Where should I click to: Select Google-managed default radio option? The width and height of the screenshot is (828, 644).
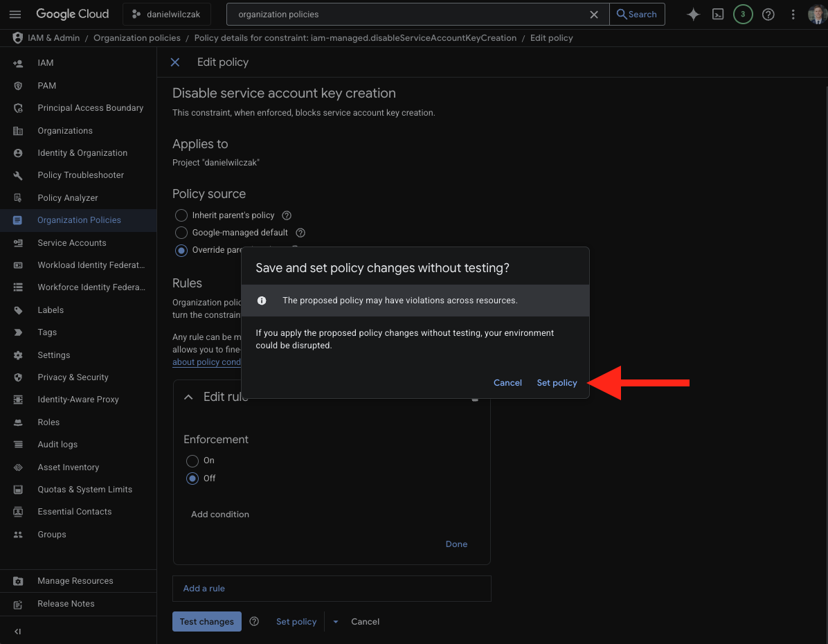click(x=181, y=233)
